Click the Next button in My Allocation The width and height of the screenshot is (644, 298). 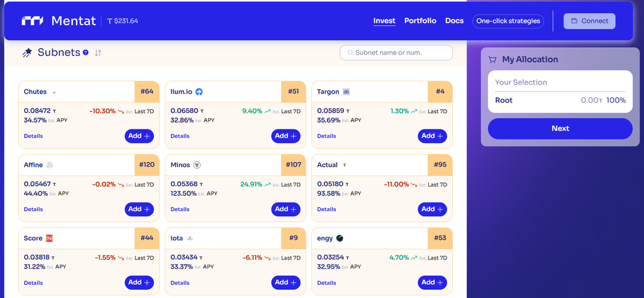[x=560, y=128]
